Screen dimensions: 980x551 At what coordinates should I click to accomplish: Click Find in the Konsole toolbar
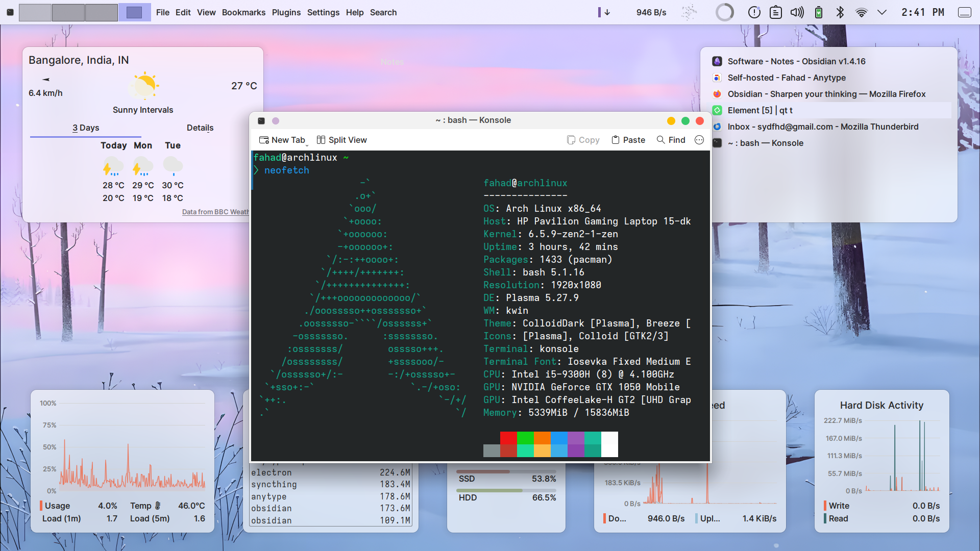click(671, 140)
